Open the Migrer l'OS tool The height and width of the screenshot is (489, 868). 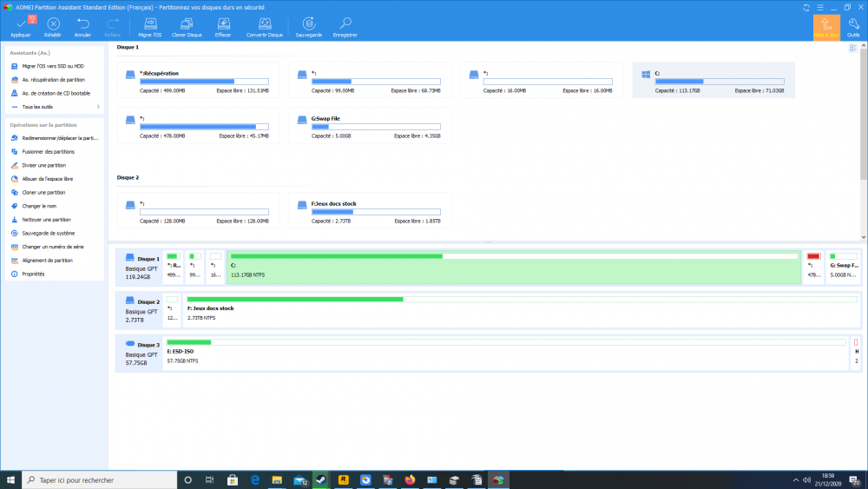[150, 24]
